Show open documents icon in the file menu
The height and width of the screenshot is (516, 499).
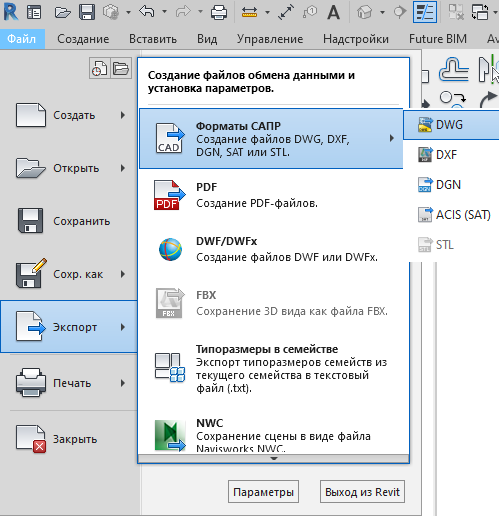point(121,68)
